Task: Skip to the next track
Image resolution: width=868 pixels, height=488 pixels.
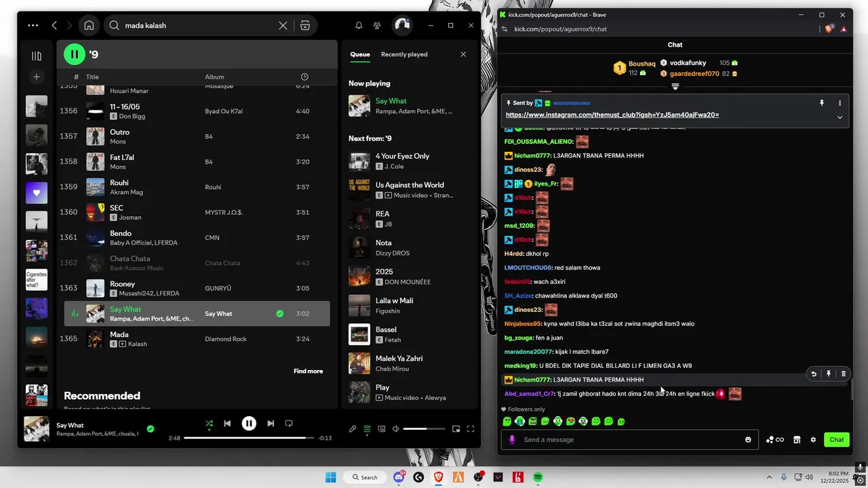Action: tap(271, 424)
